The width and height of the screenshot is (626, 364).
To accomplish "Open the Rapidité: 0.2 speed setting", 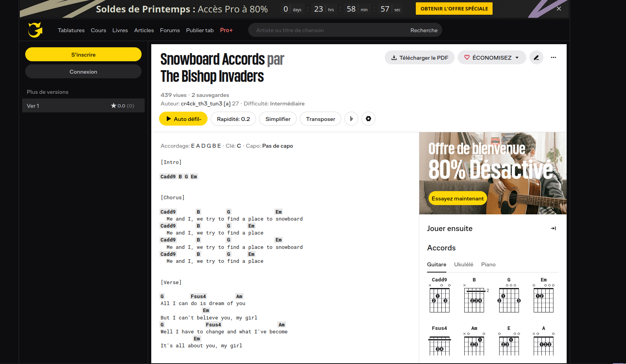I will (233, 119).
